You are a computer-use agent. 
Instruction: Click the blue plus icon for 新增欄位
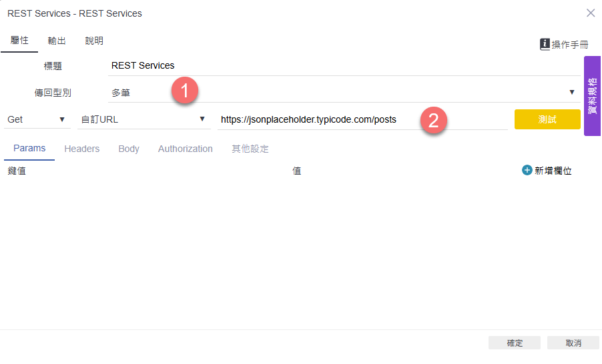pyautogui.click(x=527, y=170)
